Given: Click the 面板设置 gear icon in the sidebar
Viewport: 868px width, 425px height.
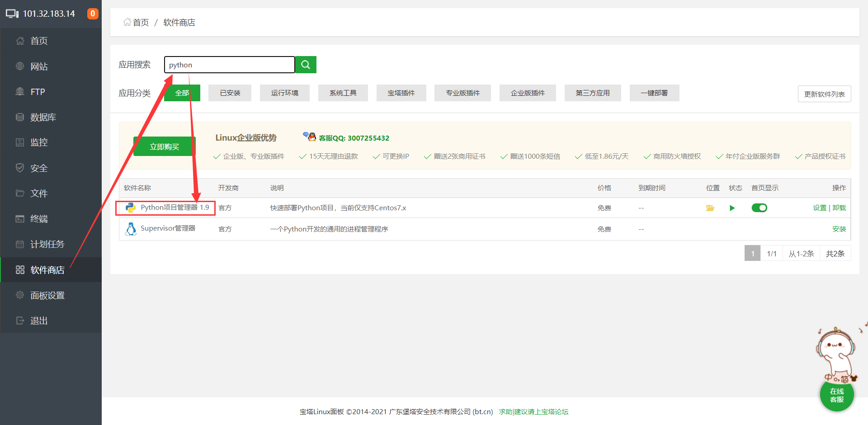Looking at the screenshot, I should point(20,295).
